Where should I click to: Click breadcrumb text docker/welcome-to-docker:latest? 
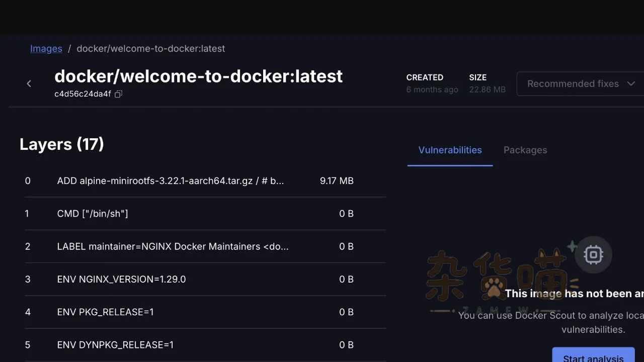coord(151,49)
